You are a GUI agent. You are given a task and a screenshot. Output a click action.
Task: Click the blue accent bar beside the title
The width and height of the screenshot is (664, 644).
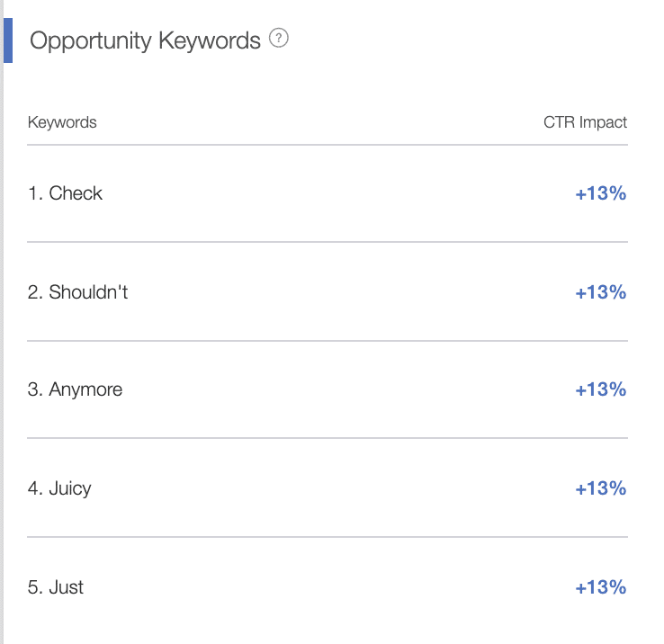tap(8, 40)
